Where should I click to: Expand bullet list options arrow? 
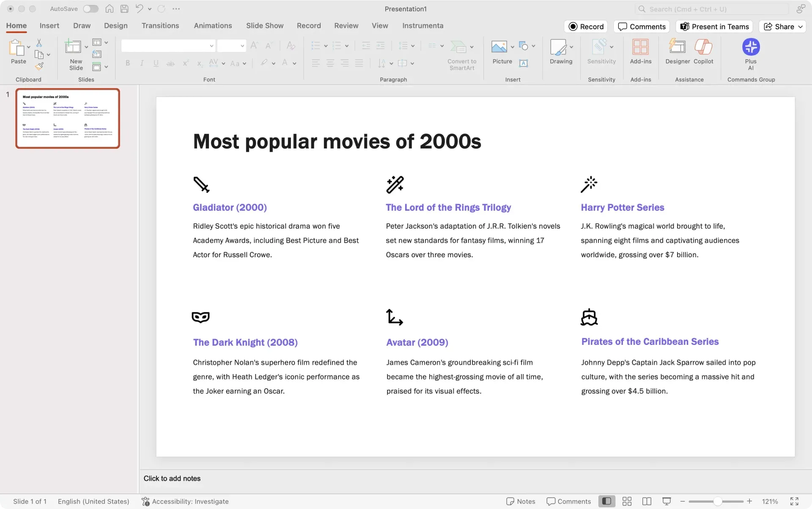[326, 46]
